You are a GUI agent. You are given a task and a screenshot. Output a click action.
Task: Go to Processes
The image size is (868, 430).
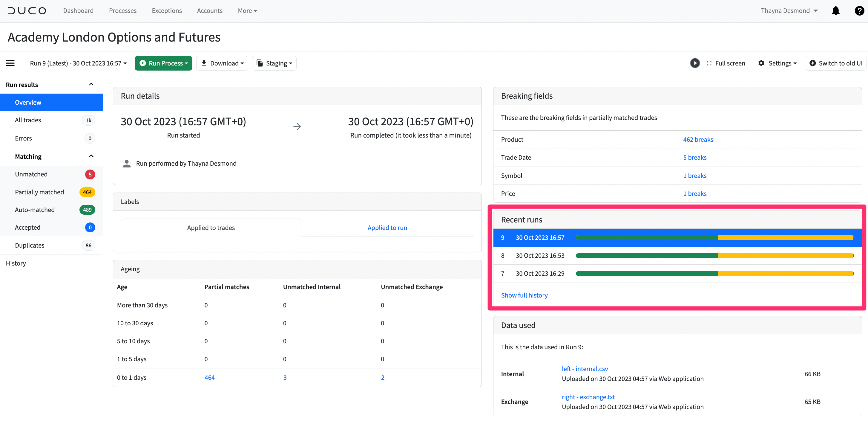click(x=123, y=11)
